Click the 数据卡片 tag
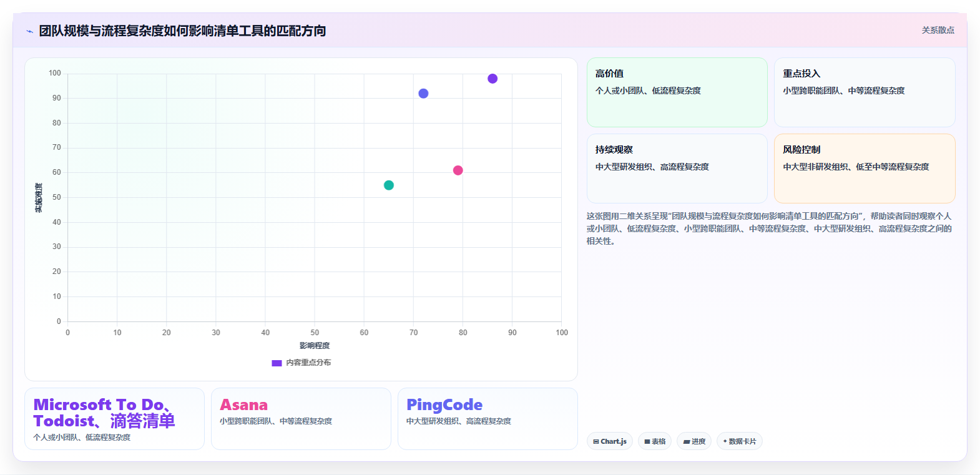The image size is (980, 475). click(740, 441)
